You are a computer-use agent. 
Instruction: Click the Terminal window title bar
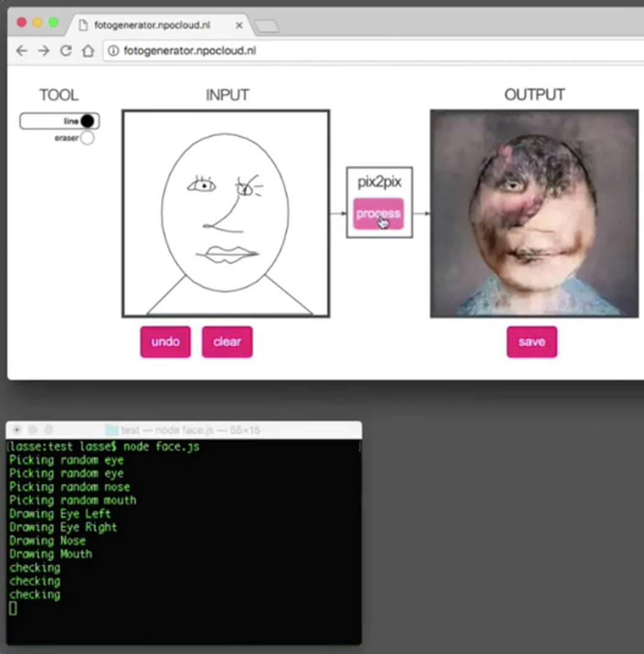[x=184, y=430]
